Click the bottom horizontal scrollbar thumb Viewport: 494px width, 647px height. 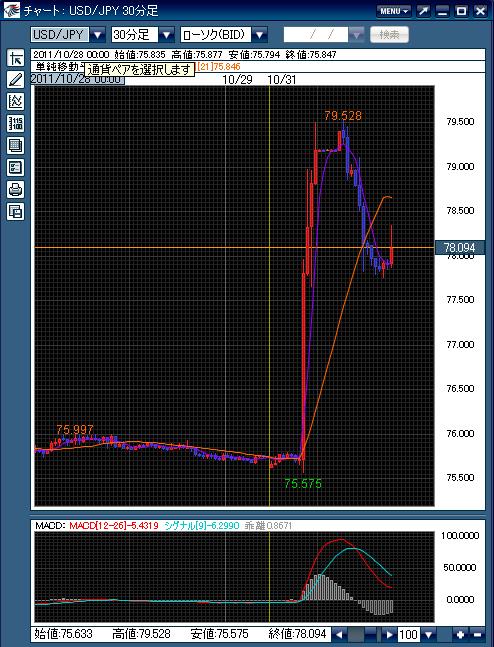357,634
